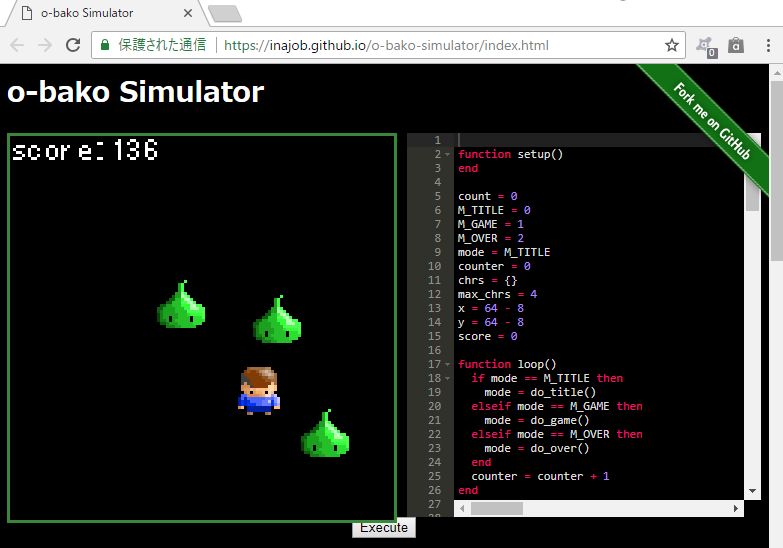783x548 pixels.
Task: Click 'elseif mode == M_OVER then' line
Action: pyautogui.click(x=557, y=434)
